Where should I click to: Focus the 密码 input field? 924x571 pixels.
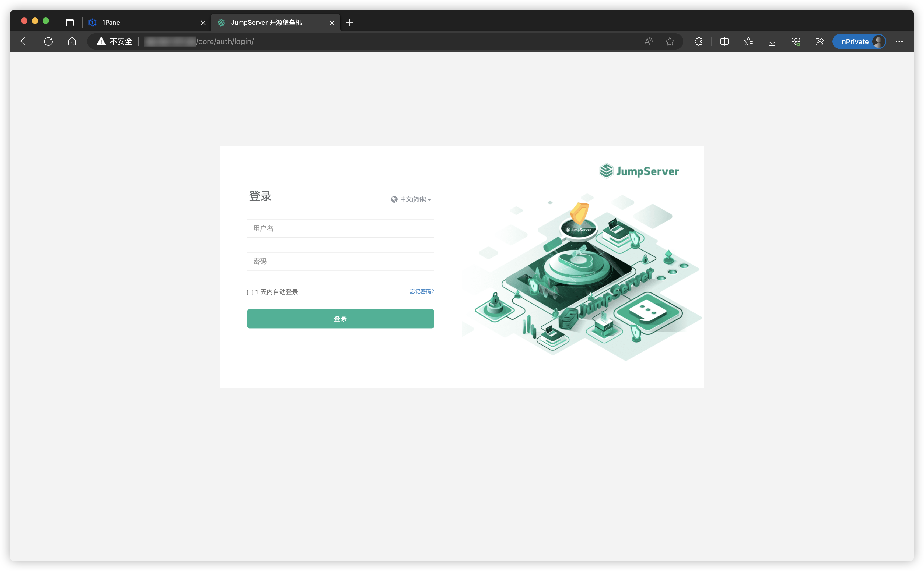tap(340, 261)
